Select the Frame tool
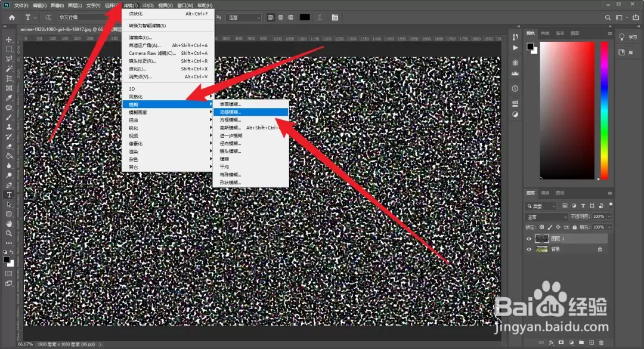 [x=8, y=88]
